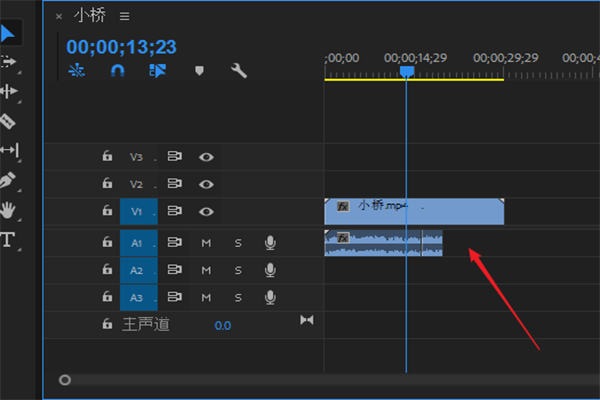
Task: Toggle sync lock on V3
Action: point(174,156)
